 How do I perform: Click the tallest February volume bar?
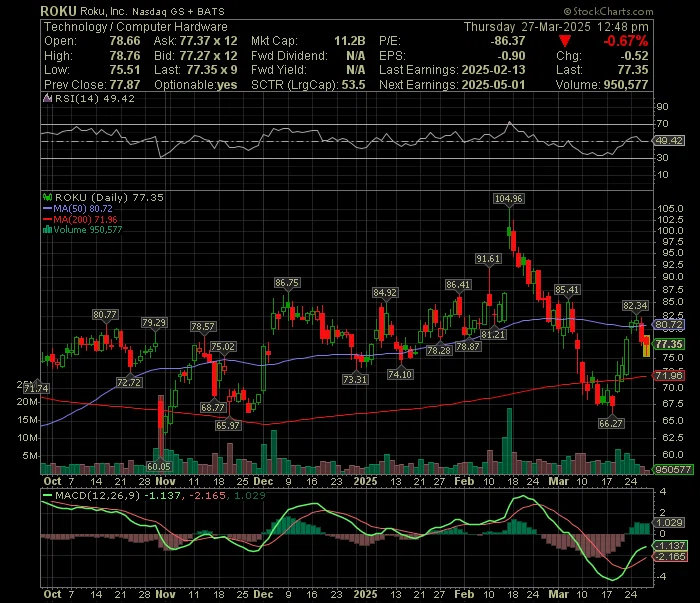509,441
